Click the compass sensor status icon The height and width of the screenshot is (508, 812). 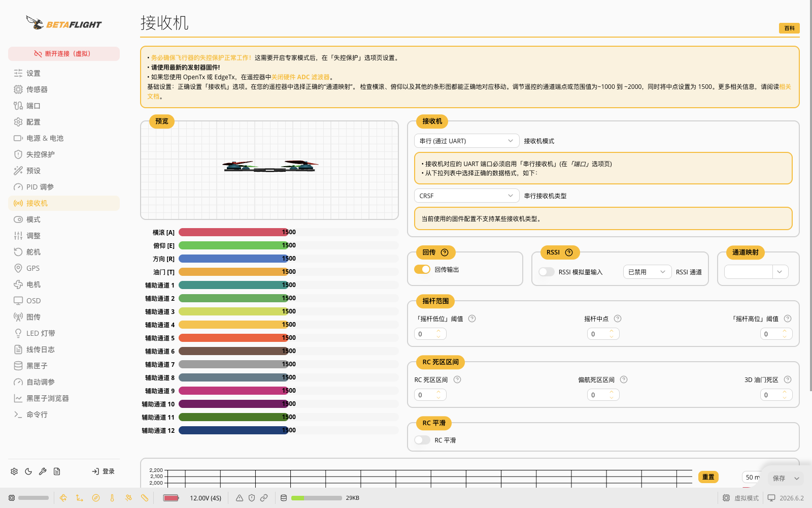tap(96, 498)
